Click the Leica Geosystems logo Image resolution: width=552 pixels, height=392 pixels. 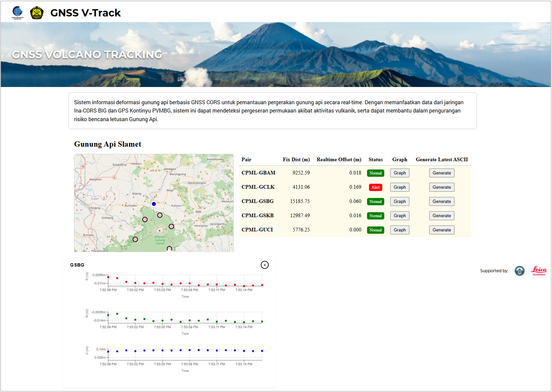(539, 271)
